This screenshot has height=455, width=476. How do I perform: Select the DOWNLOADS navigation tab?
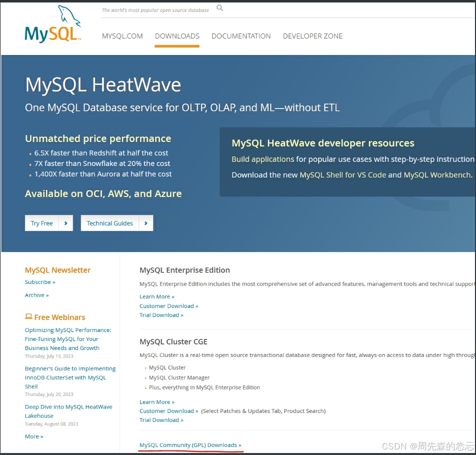pos(177,36)
